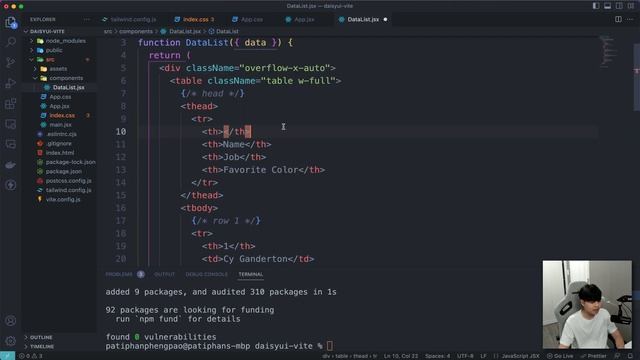Switch to the index.css tab
The width and height of the screenshot is (640, 360).
pos(195,19)
